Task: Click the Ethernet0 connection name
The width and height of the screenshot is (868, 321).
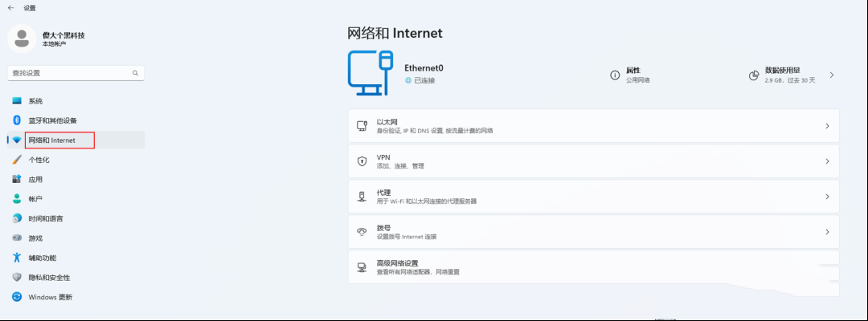Action: [x=424, y=68]
